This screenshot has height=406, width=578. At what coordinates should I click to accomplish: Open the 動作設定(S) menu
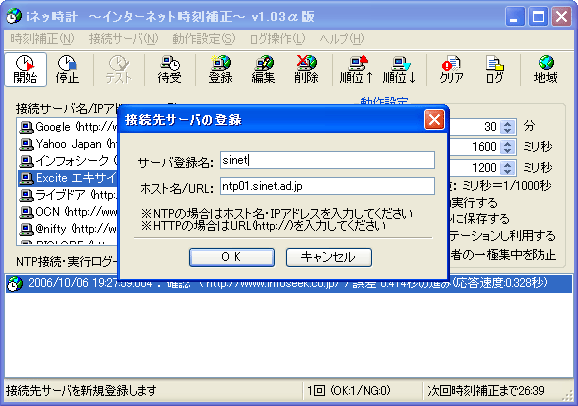(203, 38)
